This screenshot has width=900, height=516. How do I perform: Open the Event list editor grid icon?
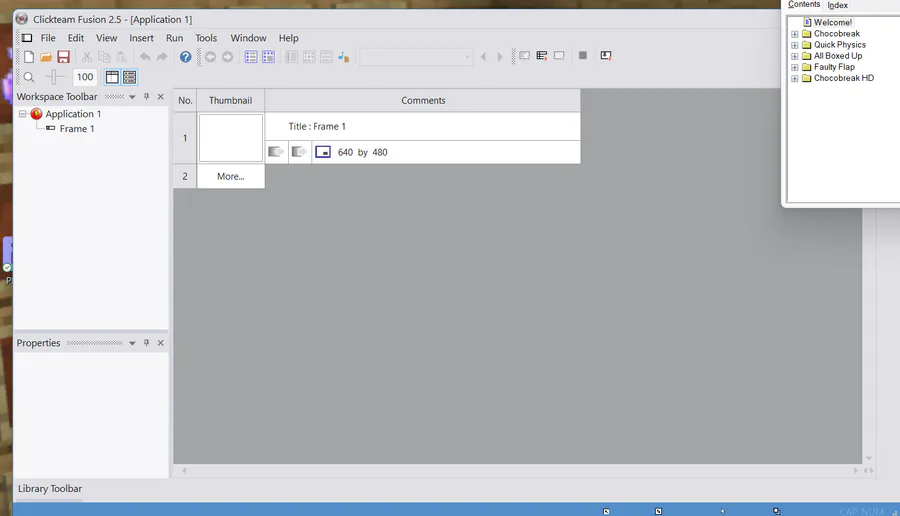click(309, 56)
